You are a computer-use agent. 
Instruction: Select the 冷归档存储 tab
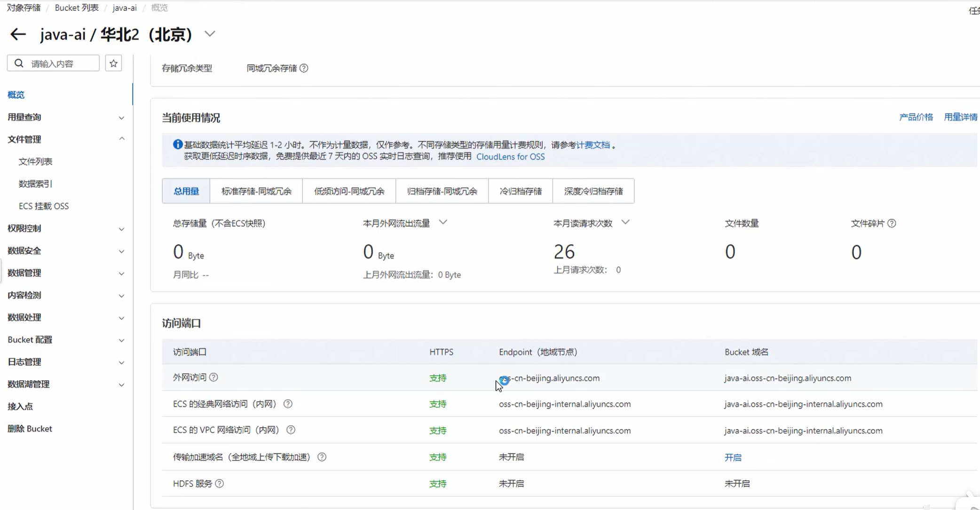point(520,191)
